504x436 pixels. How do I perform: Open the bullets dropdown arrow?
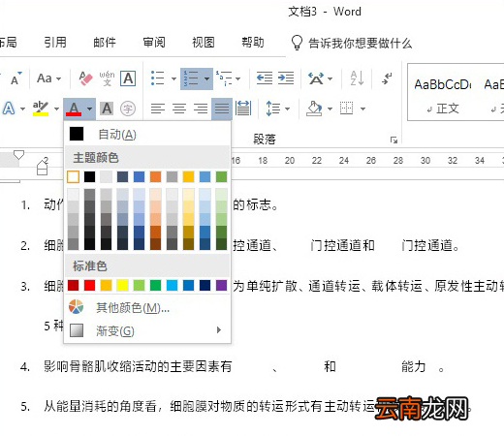[173, 78]
